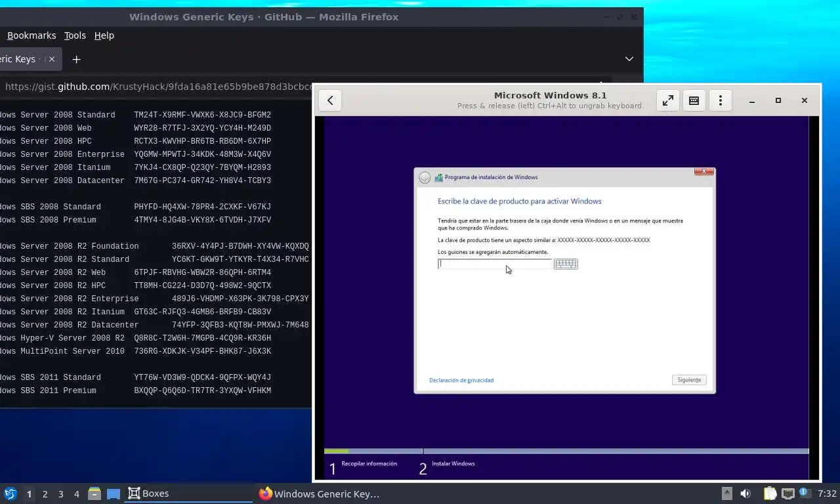This screenshot has width=840, height=504.
Task: Close the Generic Keys tab in Firefox
Action: (52, 59)
